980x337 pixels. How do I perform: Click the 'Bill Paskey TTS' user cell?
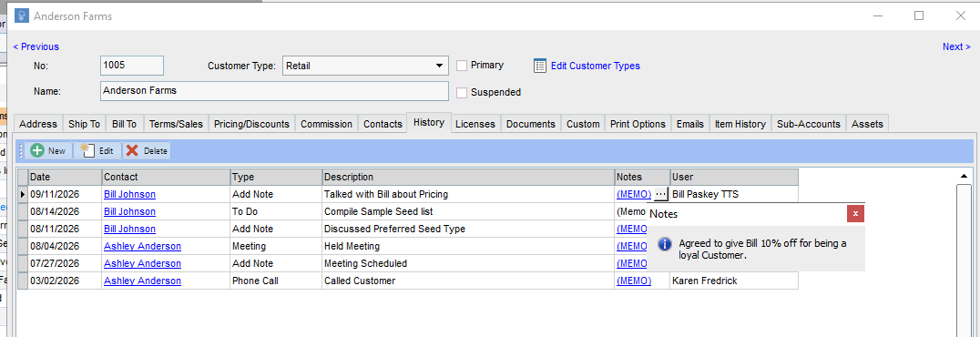pos(734,194)
